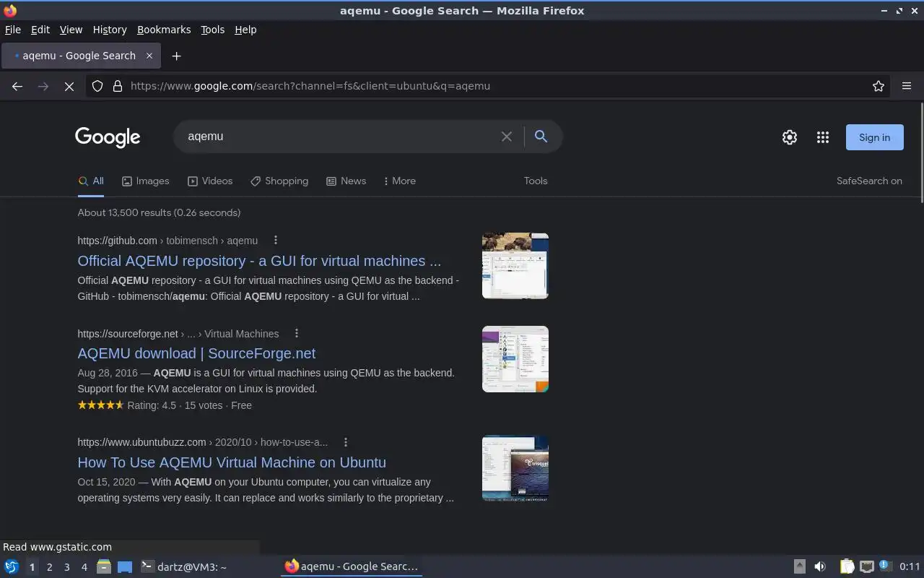Image resolution: width=924 pixels, height=578 pixels.
Task: Open Google quick settings gear
Action: pyautogui.click(x=790, y=137)
